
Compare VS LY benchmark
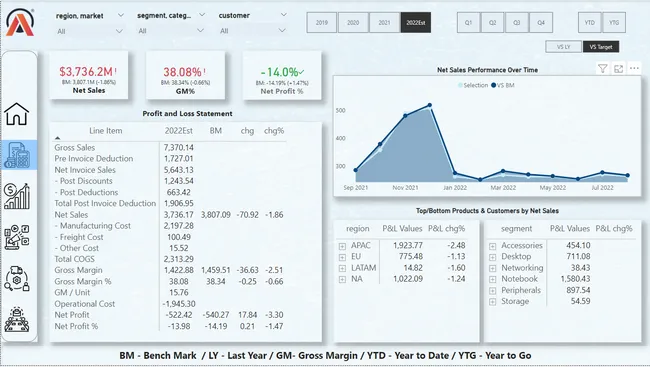tap(563, 47)
